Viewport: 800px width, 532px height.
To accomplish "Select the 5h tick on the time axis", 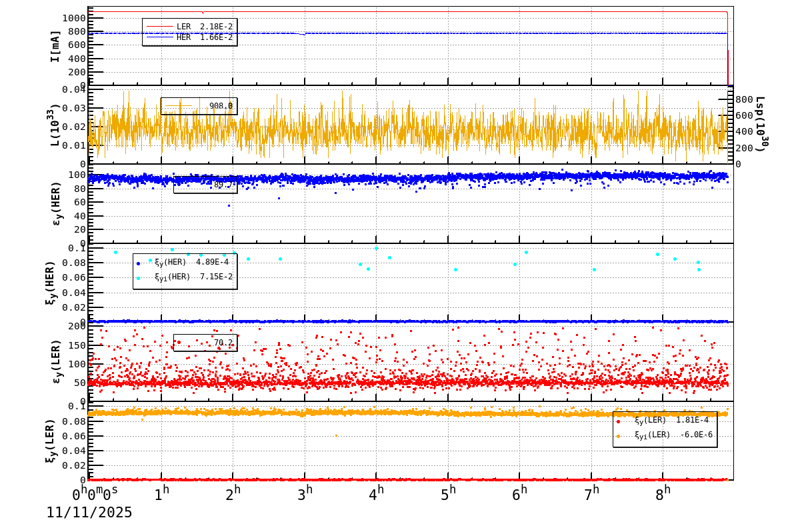I will click(x=448, y=495).
